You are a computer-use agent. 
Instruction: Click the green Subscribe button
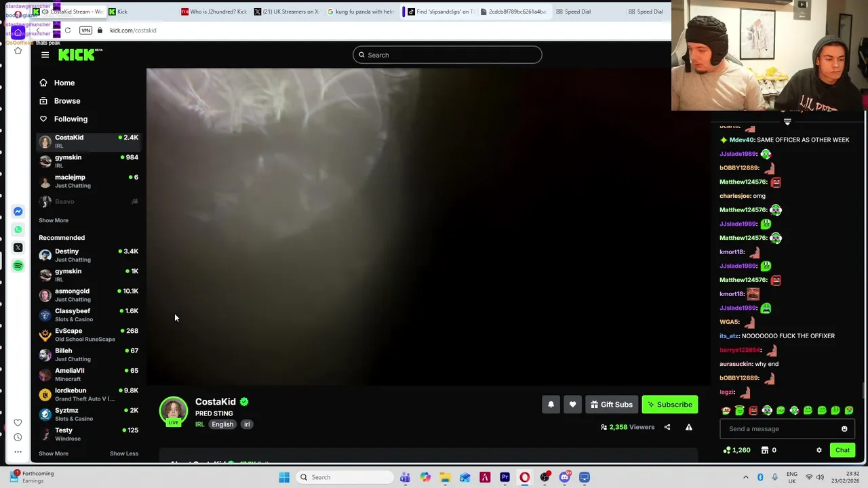point(670,405)
